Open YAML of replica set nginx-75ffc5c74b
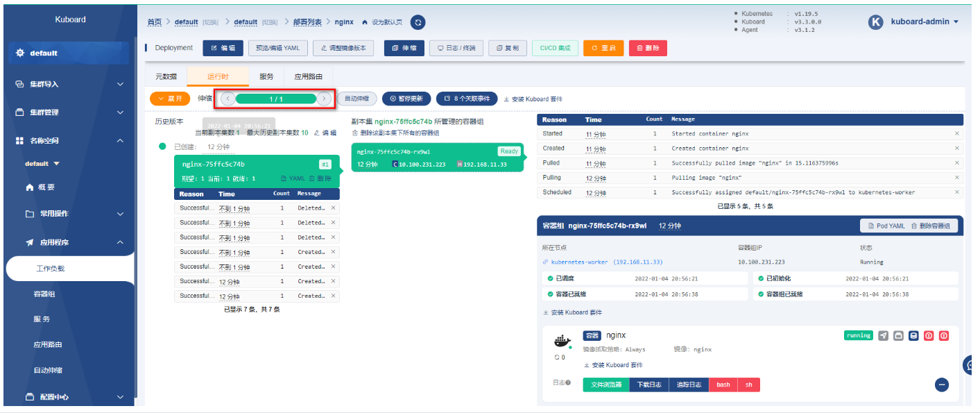The width and height of the screenshot is (980, 413). (x=293, y=178)
